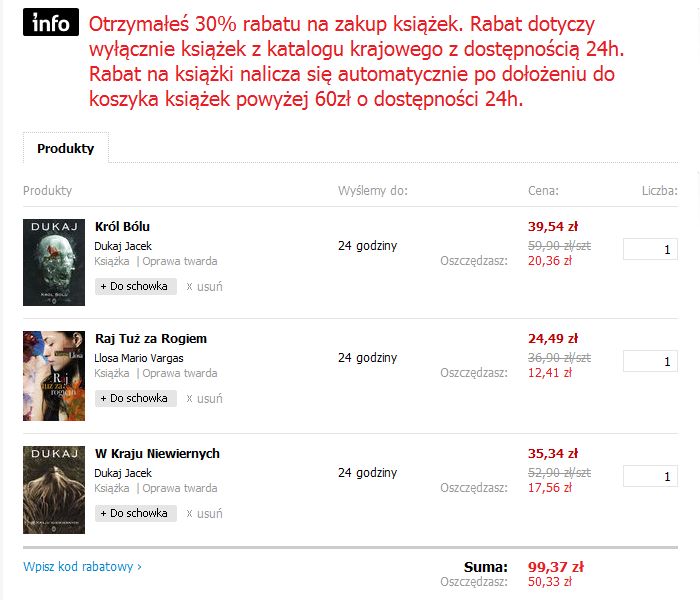This screenshot has width=700, height=600.
Task: Open the Wpisz kod rabatowy link
Action: [x=82, y=567]
